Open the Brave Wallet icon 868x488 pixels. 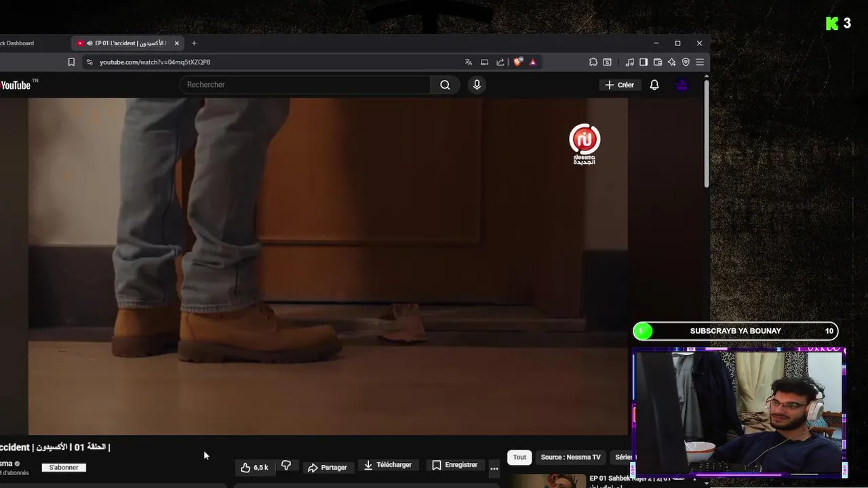[x=658, y=62]
